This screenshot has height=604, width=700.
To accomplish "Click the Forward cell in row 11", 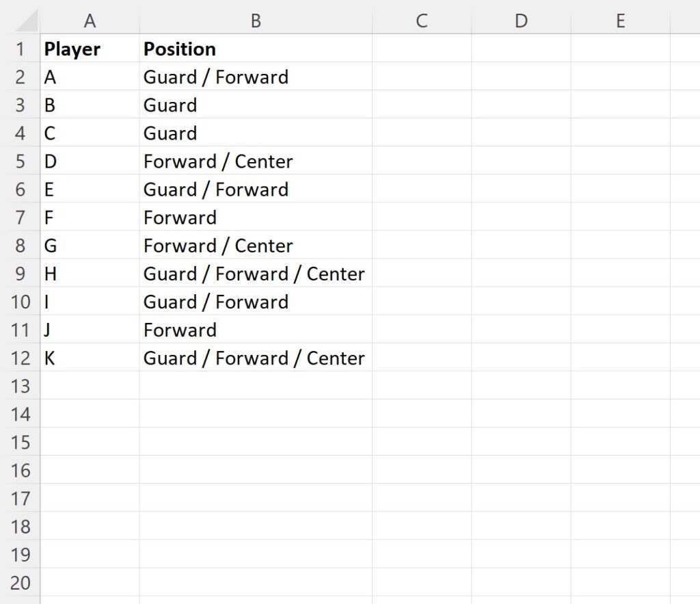I will 256,330.
